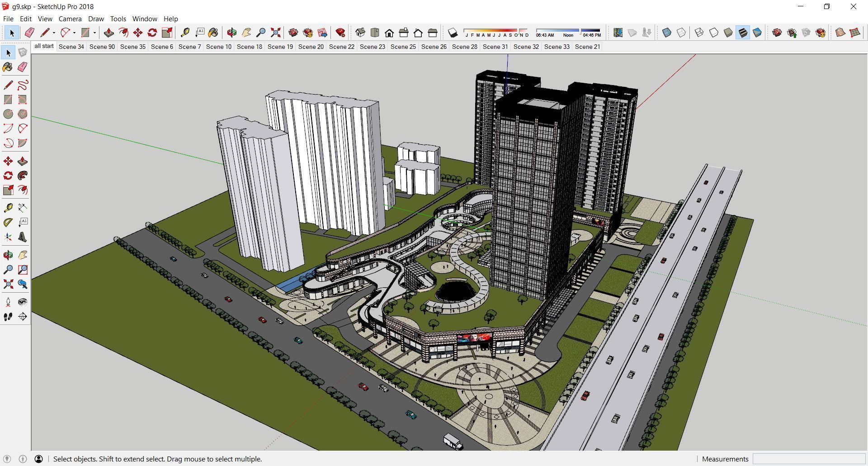Choose the Paint Bucket tool in top toolbar
The height and width of the screenshot is (466, 868).
click(213, 33)
